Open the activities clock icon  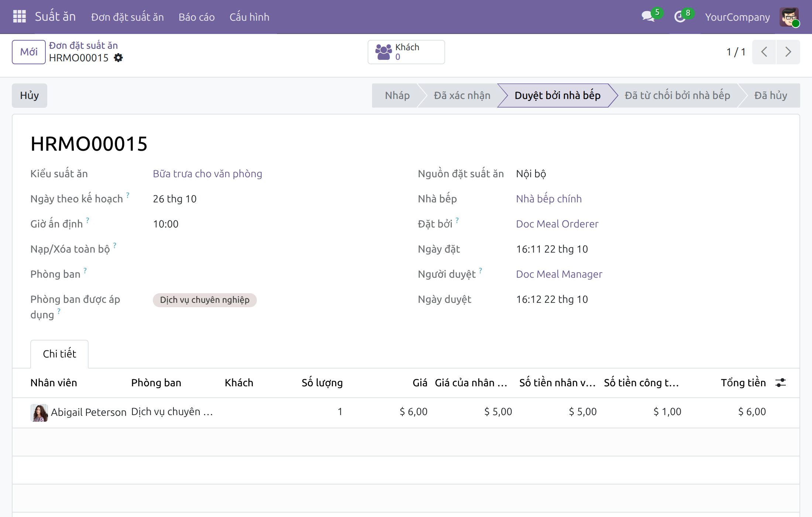point(680,17)
